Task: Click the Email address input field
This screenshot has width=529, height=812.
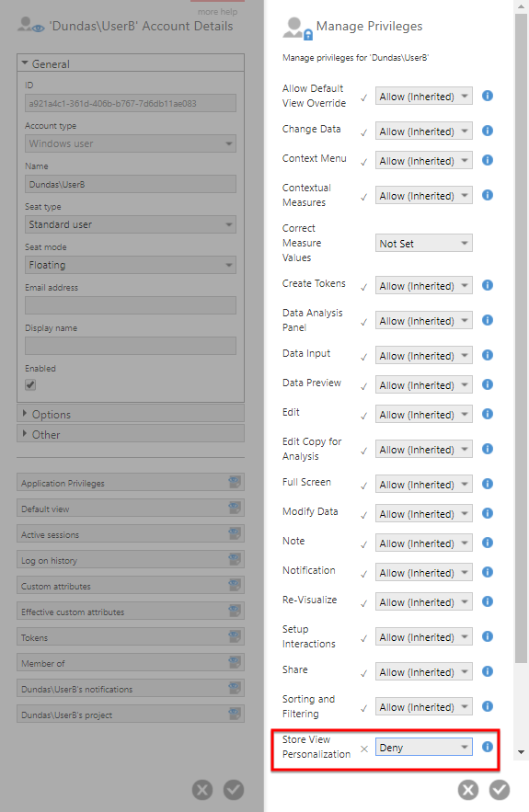Action: (131, 305)
